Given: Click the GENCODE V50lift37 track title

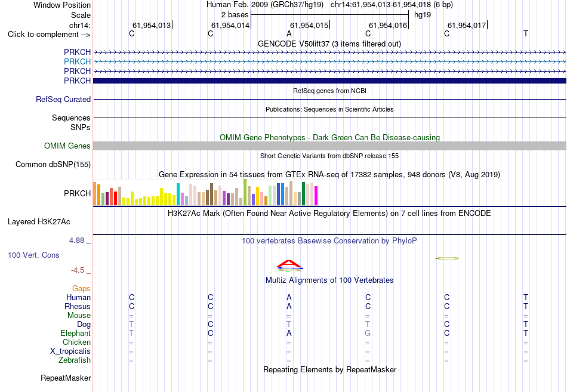Looking at the screenshot, I should pyautogui.click(x=329, y=44).
